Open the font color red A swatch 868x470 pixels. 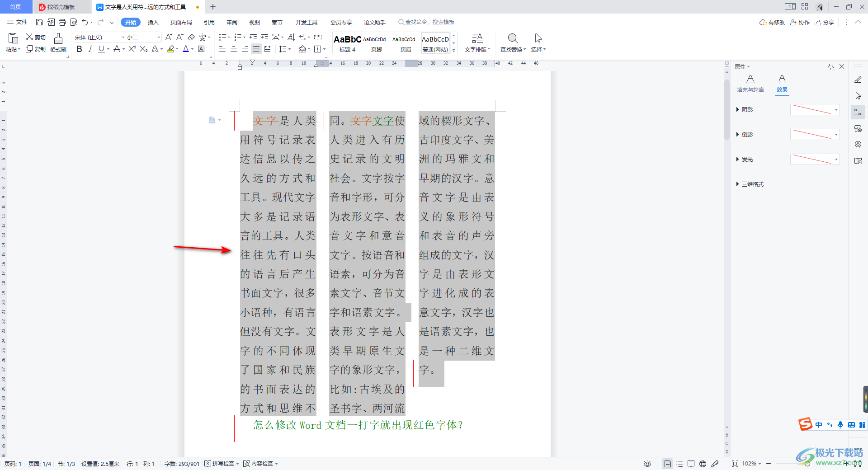[x=185, y=49]
